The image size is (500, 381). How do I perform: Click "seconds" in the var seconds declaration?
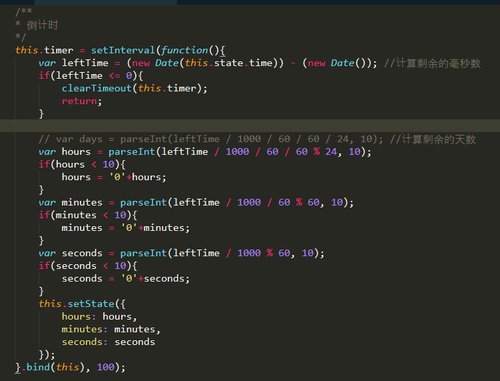point(82,253)
